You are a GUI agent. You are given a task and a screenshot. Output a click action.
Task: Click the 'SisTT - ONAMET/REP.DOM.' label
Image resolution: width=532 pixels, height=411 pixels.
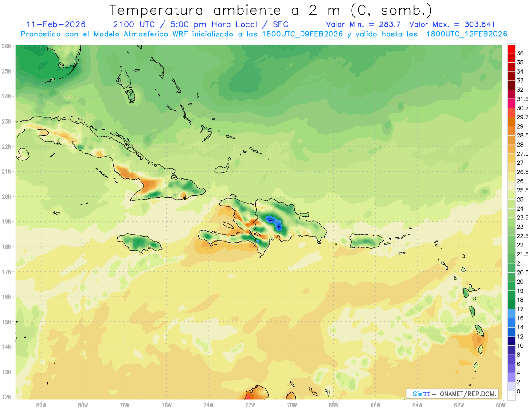tap(452, 394)
